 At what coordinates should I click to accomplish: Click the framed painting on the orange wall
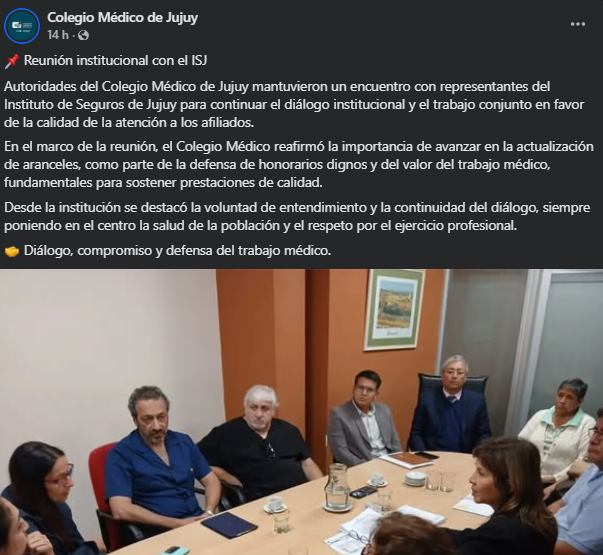(x=395, y=309)
